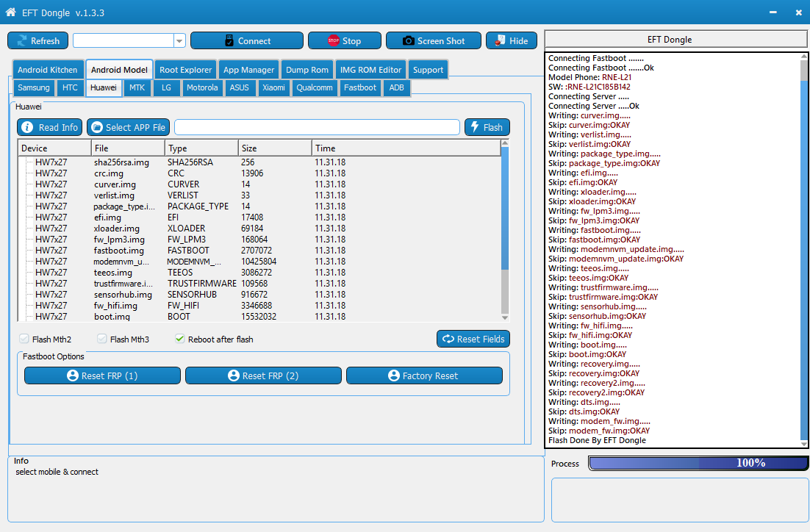The width and height of the screenshot is (810, 532).
Task: Select the xloader.img file row
Action: [259, 229]
